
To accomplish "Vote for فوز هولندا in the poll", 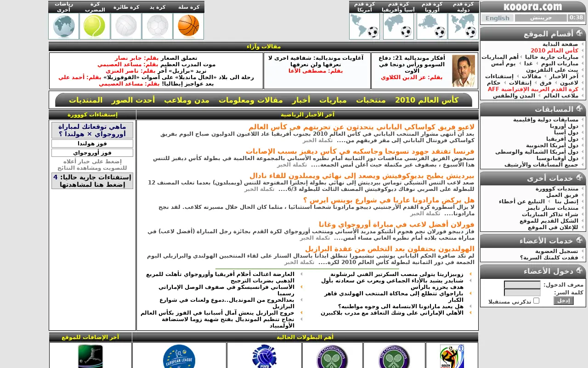I will (92, 144).
